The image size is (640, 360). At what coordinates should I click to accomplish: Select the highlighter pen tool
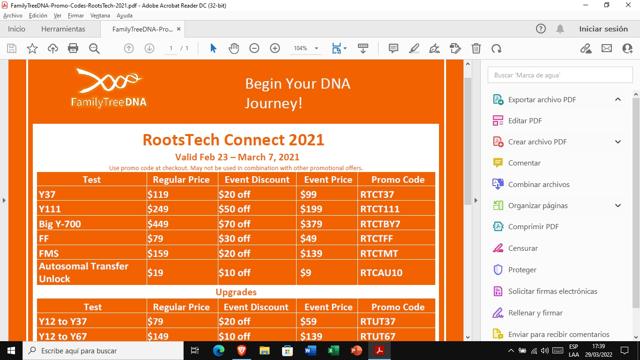(x=414, y=49)
